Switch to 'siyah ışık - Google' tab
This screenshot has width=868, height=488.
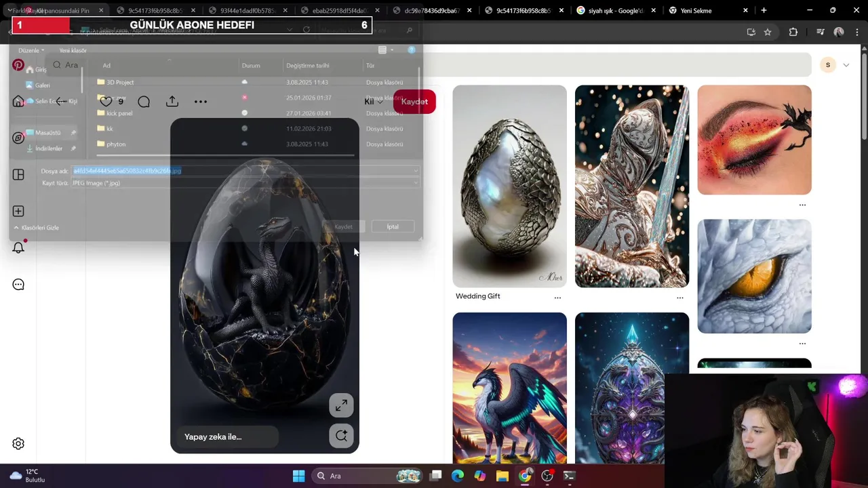tap(616, 11)
